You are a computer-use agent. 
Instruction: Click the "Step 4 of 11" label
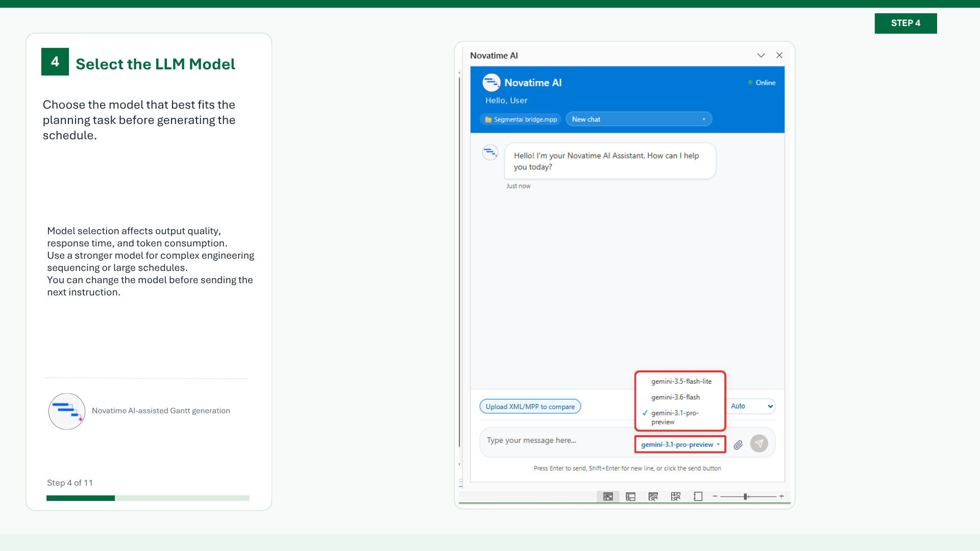point(70,483)
